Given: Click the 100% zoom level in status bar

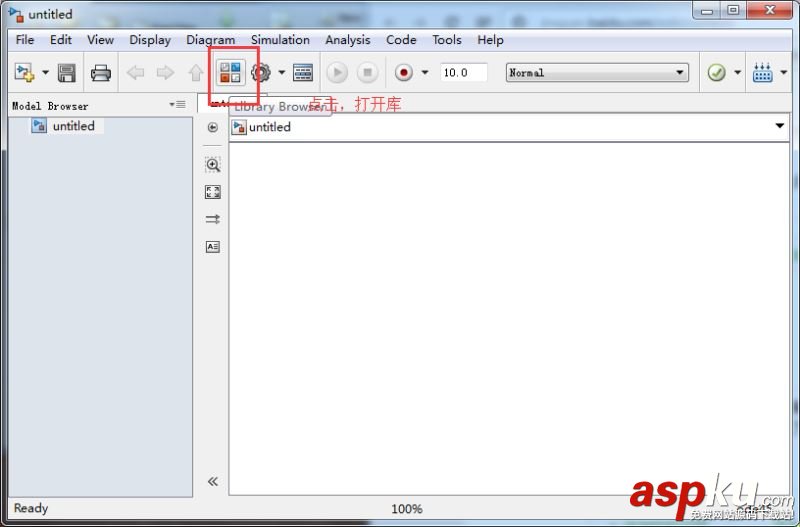Looking at the screenshot, I should pos(407,509).
